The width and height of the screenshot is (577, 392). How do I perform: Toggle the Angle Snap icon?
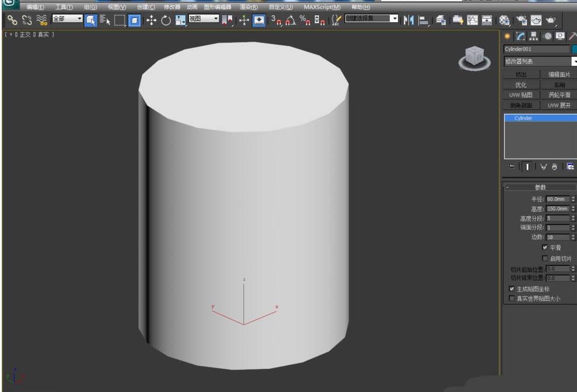pos(291,20)
